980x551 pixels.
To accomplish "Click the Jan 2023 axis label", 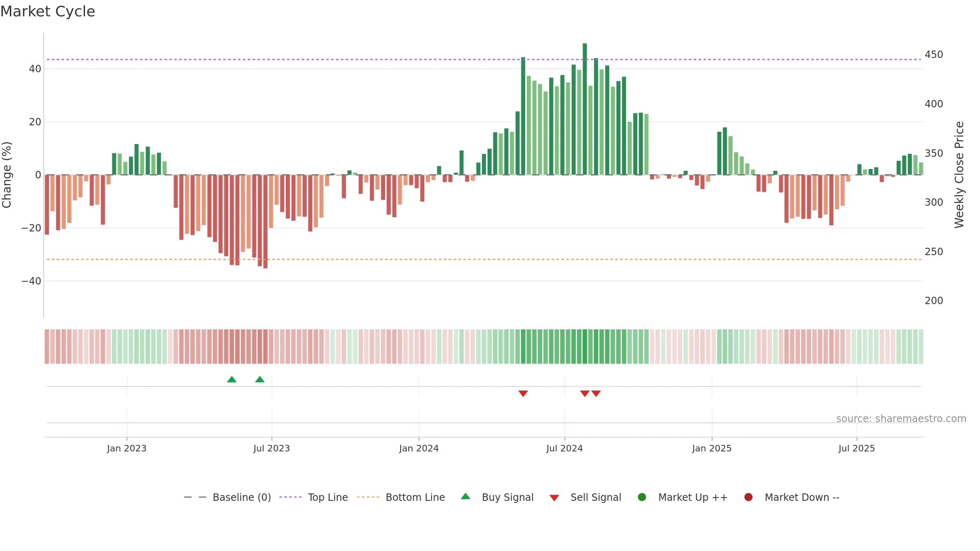I will click(x=127, y=448).
